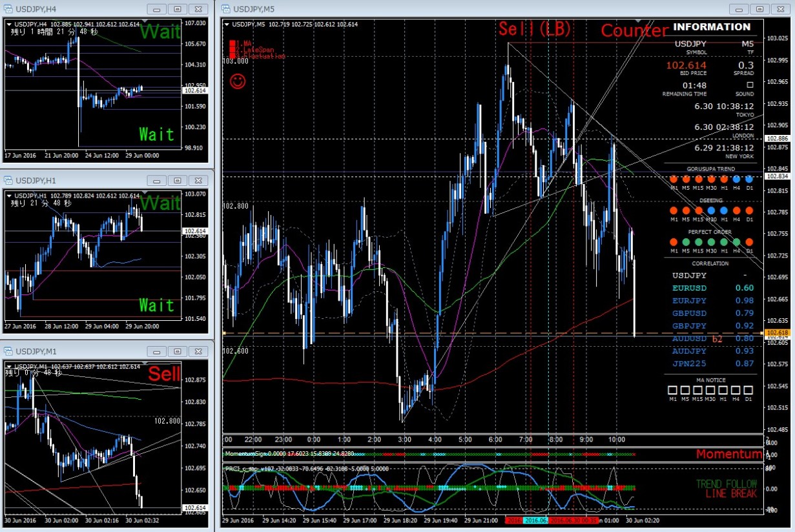Image resolution: width=795 pixels, height=532 pixels.
Task: Click the USDJPY,M1 window title icon
Action: point(8,351)
